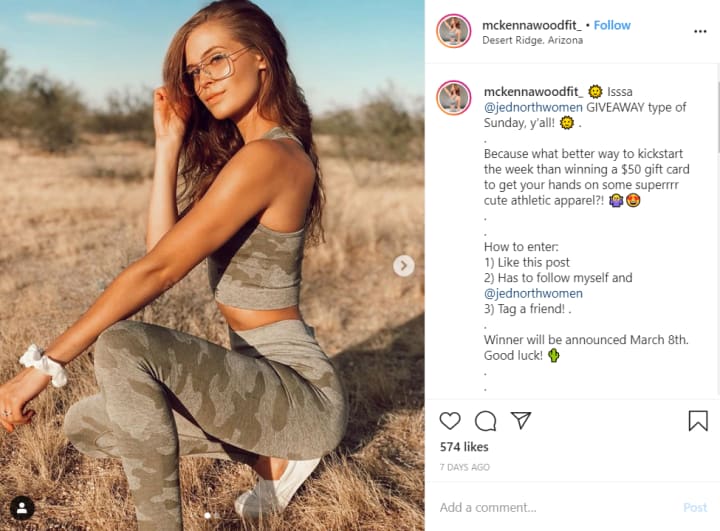Open profile avatar beside the caption
This screenshot has width=720, height=531.
pyautogui.click(x=454, y=97)
